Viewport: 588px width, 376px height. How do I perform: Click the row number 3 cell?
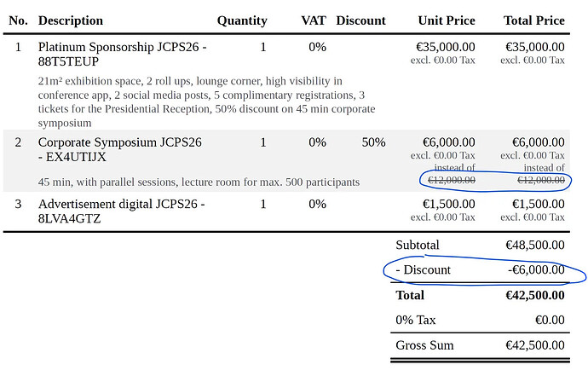[19, 204]
